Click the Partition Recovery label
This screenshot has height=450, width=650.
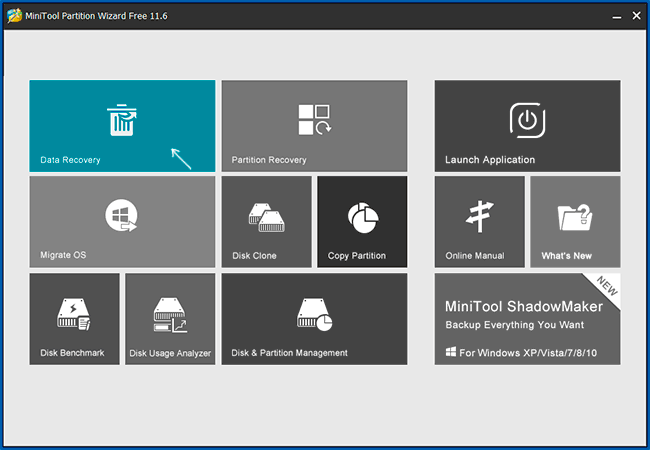(269, 160)
